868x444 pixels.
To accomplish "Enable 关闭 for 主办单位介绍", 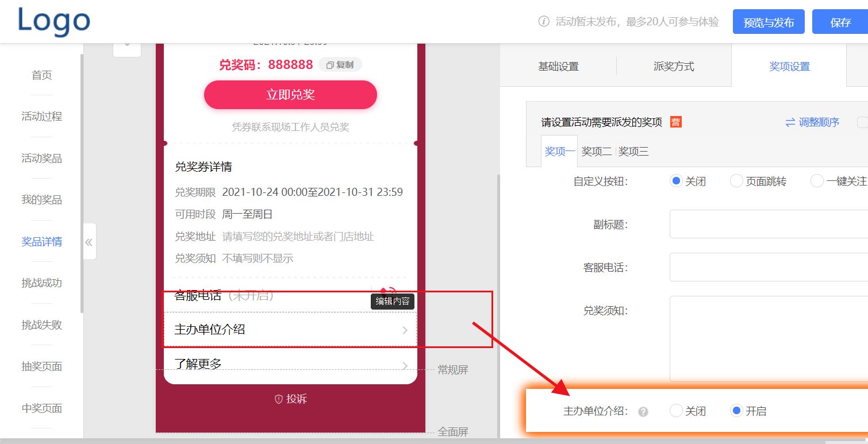I will click(675, 411).
